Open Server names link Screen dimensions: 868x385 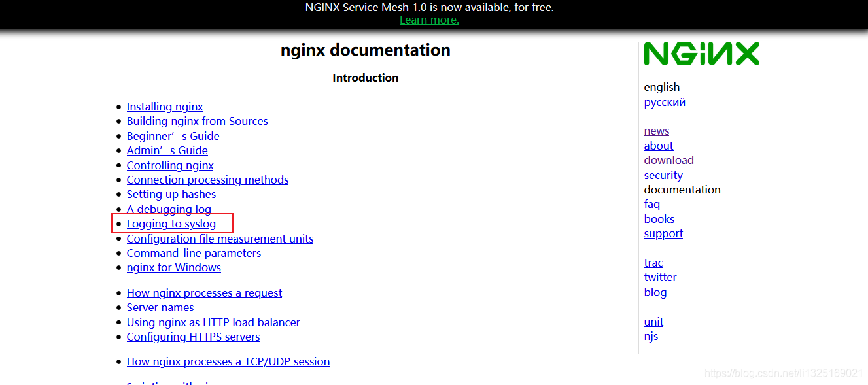160,307
